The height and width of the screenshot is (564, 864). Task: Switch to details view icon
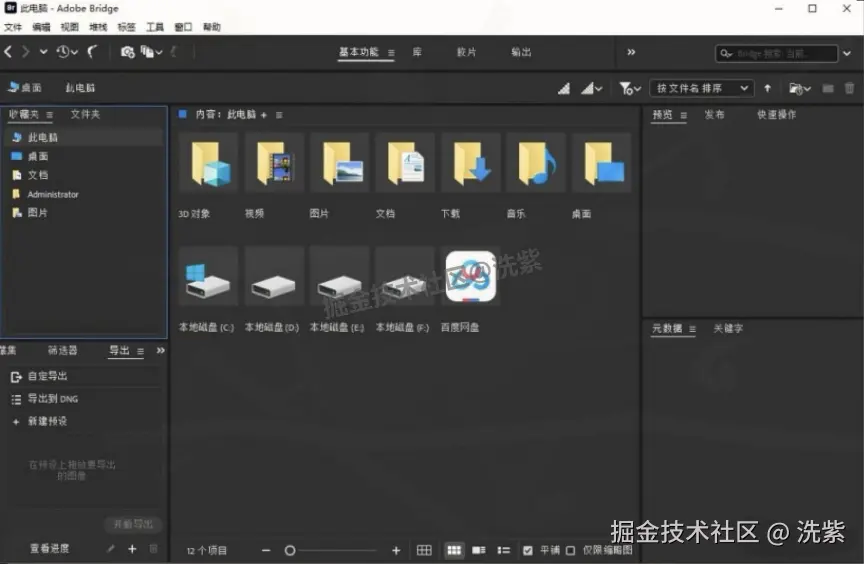pyautogui.click(x=479, y=550)
